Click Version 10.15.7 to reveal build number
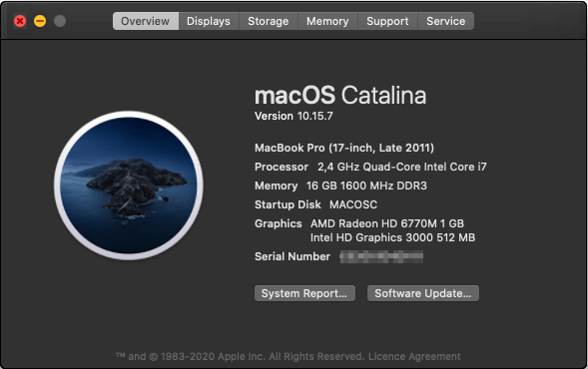Viewport: 588px width, 369px height. coord(294,116)
